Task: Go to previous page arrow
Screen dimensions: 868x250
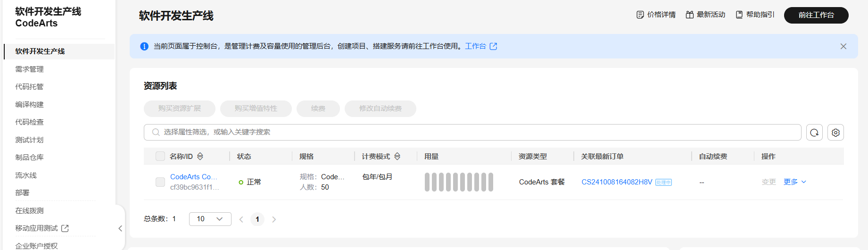Action: click(x=241, y=219)
